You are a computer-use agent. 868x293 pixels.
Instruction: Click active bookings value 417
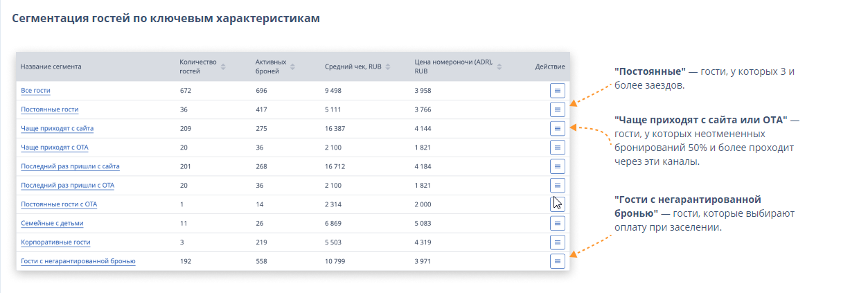pyautogui.click(x=261, y=109)
